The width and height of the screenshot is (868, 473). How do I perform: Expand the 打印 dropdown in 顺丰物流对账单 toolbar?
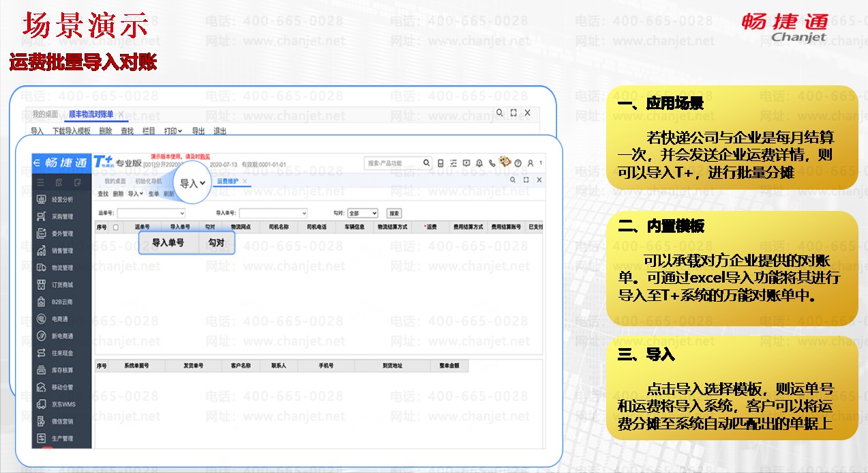[172, 131]
